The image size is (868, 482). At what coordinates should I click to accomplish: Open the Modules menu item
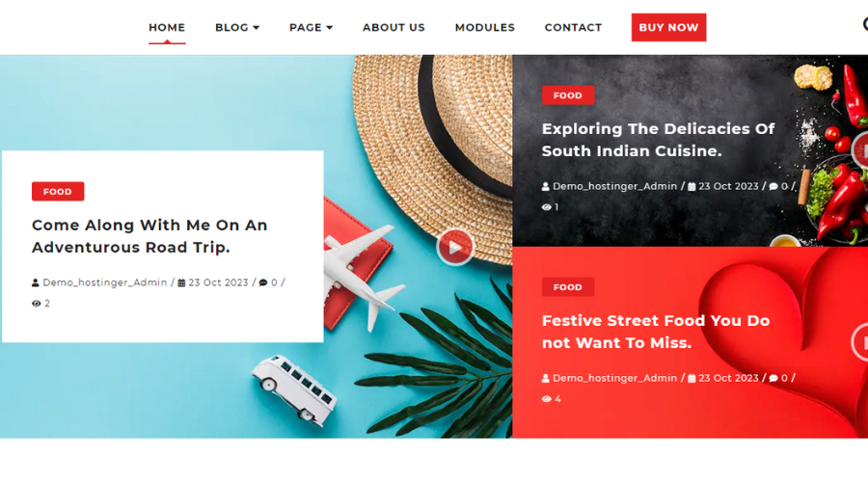tap(485, 27)
